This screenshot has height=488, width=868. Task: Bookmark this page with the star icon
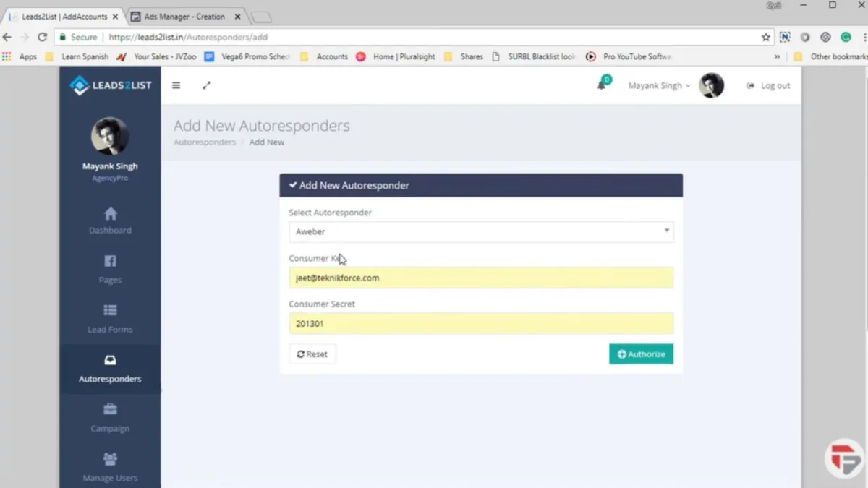766,37
